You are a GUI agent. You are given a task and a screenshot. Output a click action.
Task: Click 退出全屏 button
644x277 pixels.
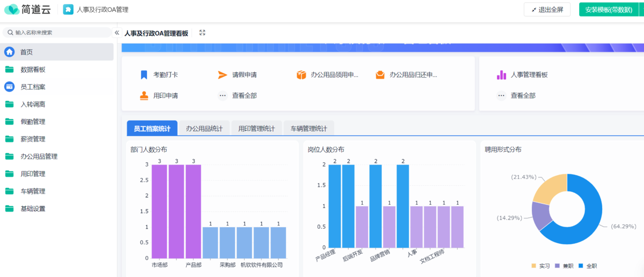[547, 10]
